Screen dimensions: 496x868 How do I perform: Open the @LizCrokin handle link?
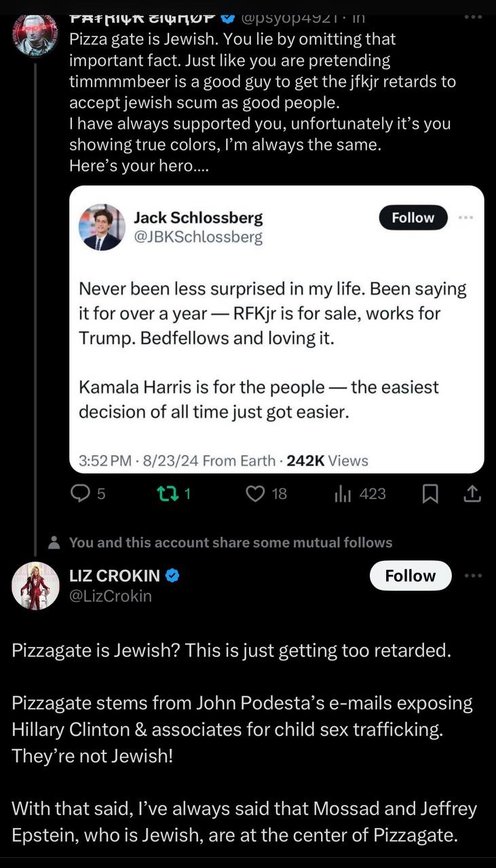(x=111, y=596)
